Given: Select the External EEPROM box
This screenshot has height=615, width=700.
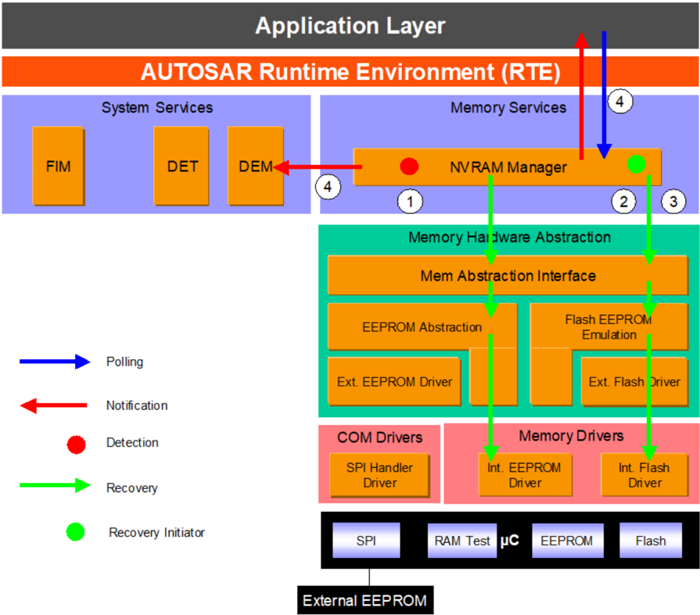Looking at the screenshot, I should [x=365, y=600].
